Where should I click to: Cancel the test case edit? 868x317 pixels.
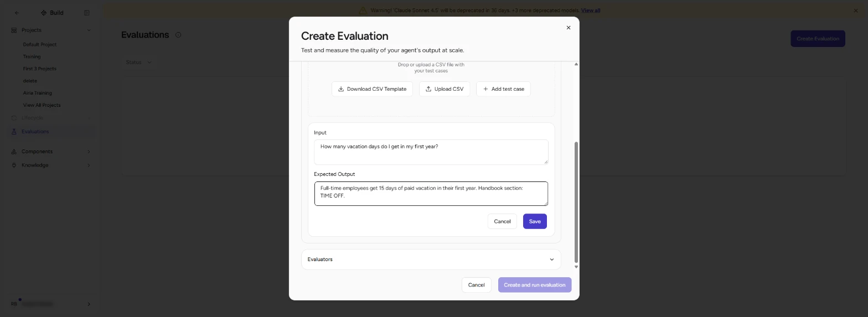point(502,221)
